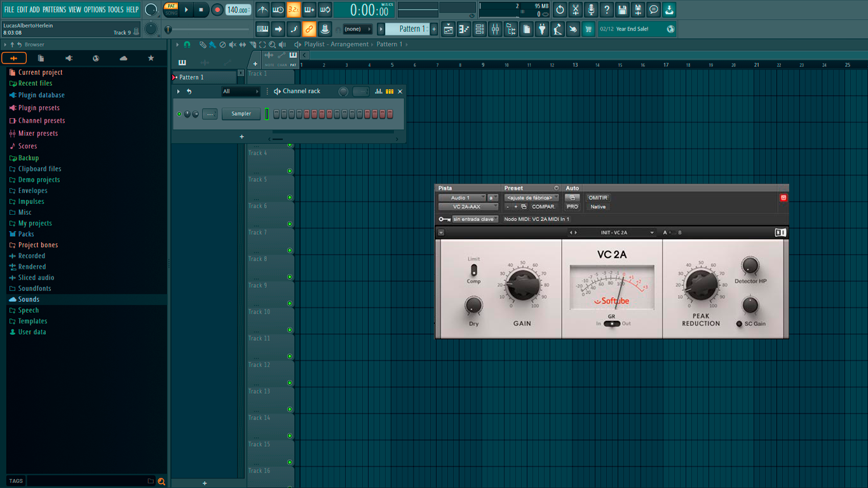Open the audio editor scissors icon

click(x=576, y=10)
